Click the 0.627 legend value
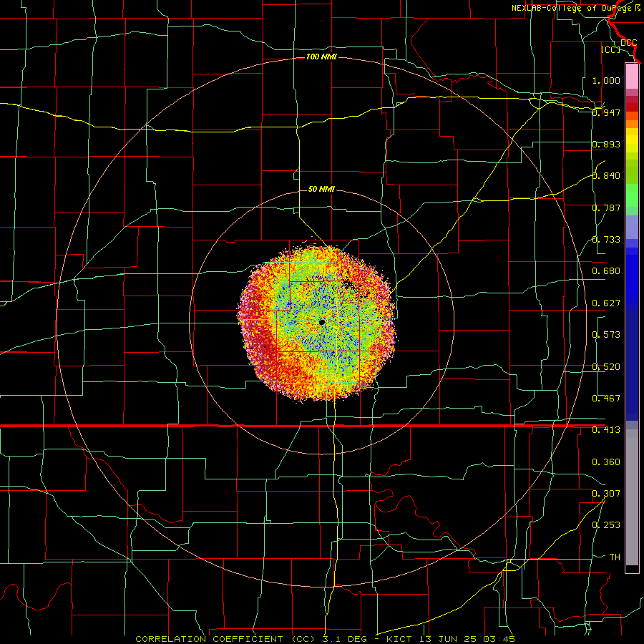Viewport: 644px width, 644px height. coord(606,303)
